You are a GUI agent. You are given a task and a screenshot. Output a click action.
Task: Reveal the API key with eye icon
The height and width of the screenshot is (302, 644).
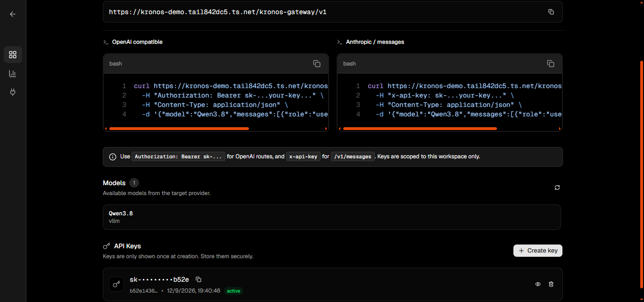538,284
